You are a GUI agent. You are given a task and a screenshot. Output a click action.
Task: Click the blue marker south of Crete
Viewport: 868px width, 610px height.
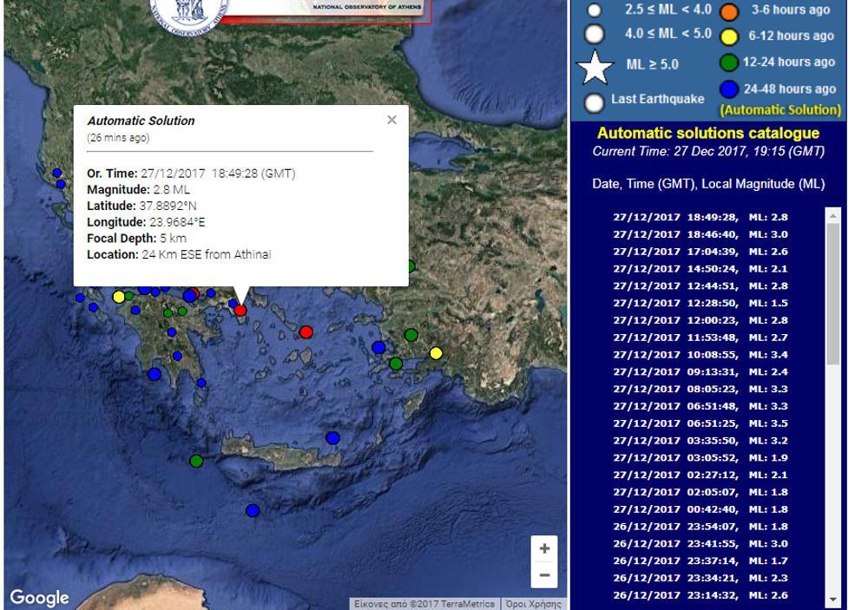point(253,510)
